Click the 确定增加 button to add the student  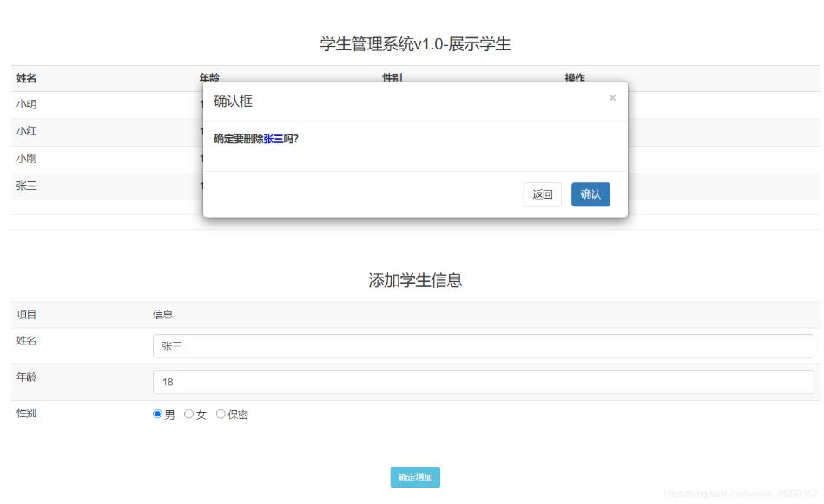pyautogui.click(x=417, y=477)
